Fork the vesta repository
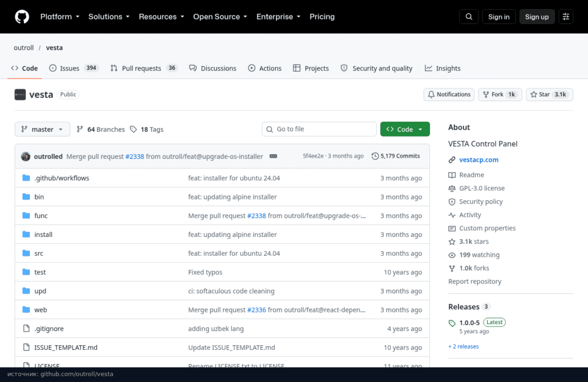 [500, 95]
